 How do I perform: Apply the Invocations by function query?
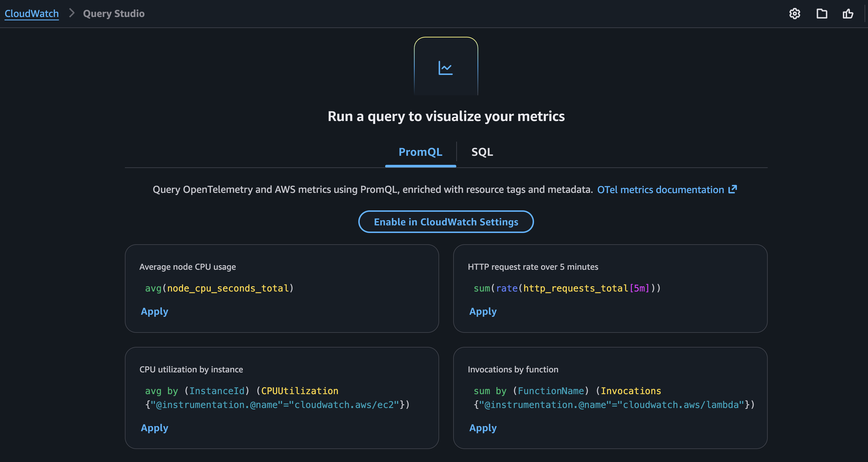[483, 428]
